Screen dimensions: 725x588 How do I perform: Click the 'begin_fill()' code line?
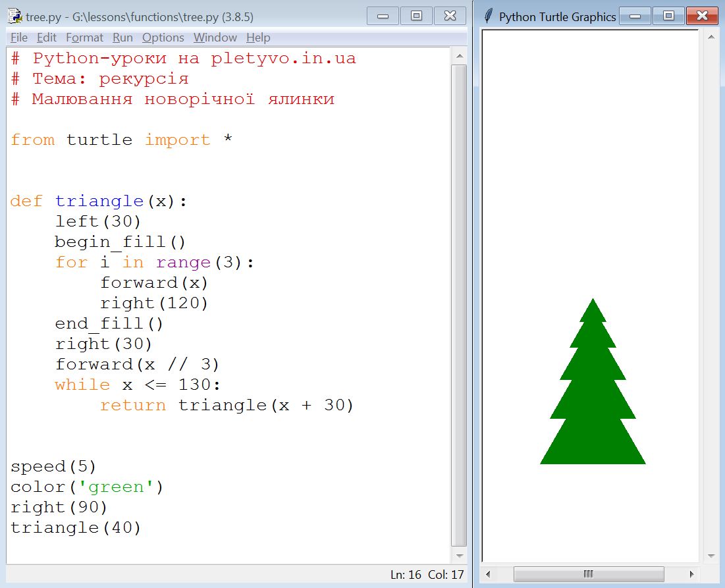(x=121, y=242)
